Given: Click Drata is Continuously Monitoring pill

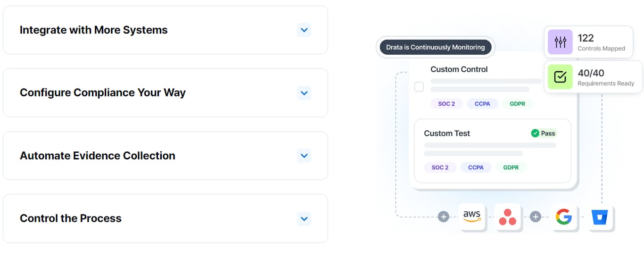Looking at the screenshot, I should [x=436, y=47].
